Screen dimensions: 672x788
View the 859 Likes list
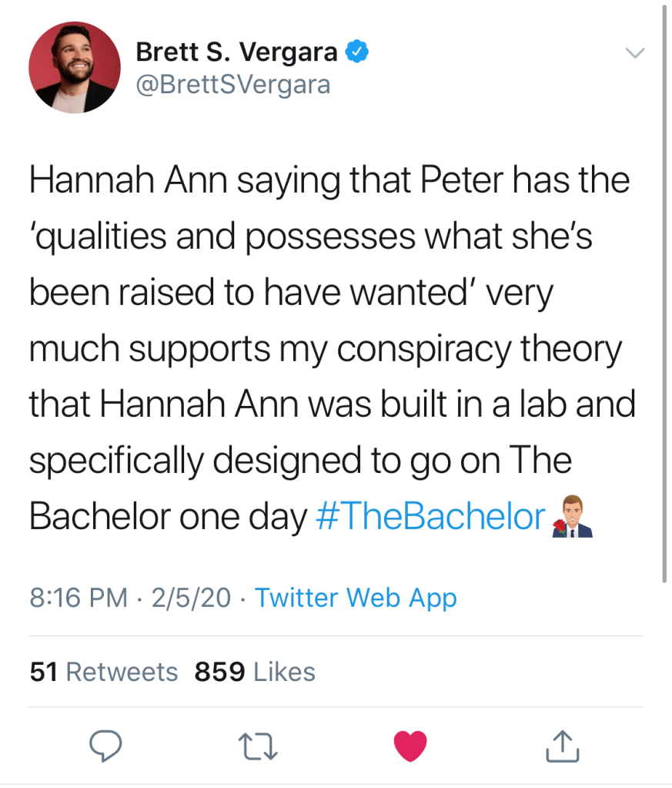(255, 672)
